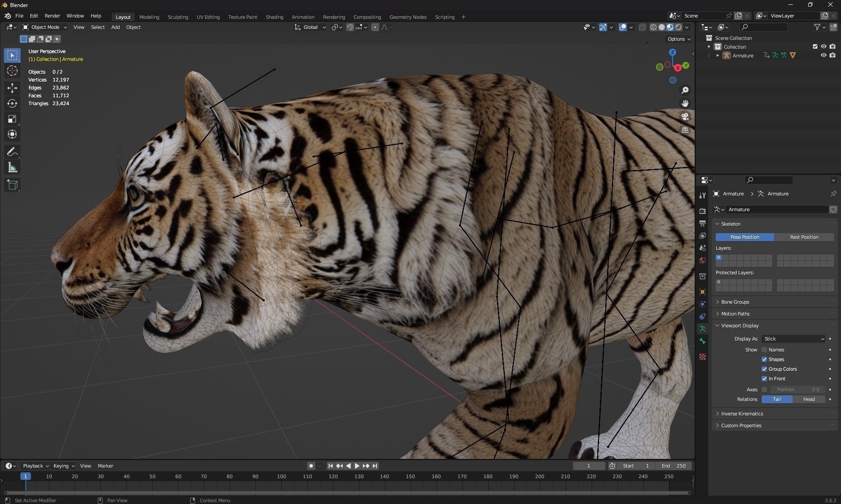Image resolution: width=841 pixels, height=504 pixels.
Task: Jump to timeline start
Action: [330, 466]
